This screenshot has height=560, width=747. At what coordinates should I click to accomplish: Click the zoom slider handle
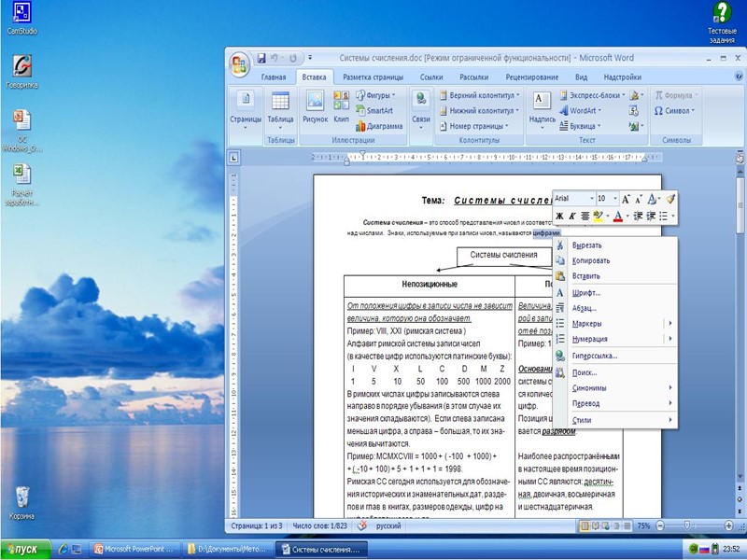(687, 525)
